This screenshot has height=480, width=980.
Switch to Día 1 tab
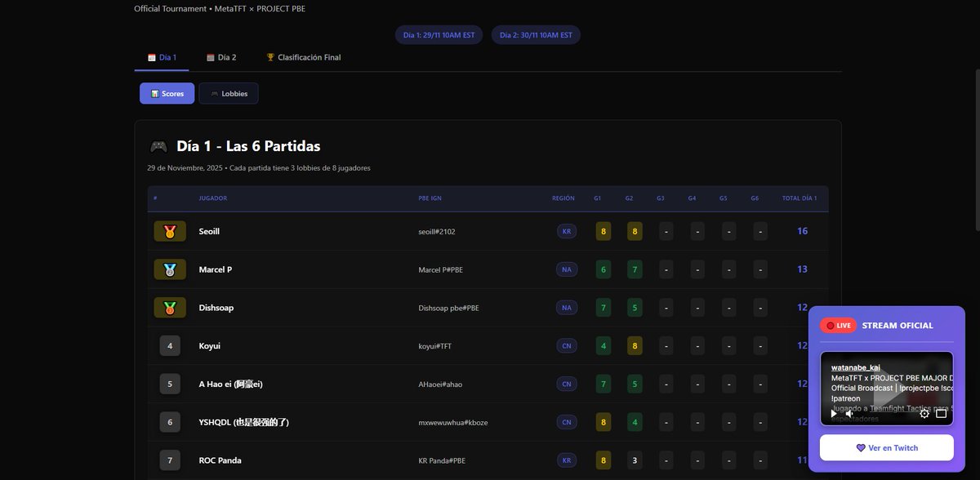pos(162,58)
